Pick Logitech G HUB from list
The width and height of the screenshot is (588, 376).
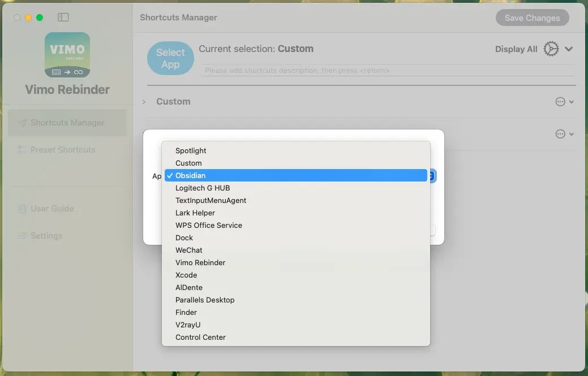pyautogui.click(x=203, y=188)
